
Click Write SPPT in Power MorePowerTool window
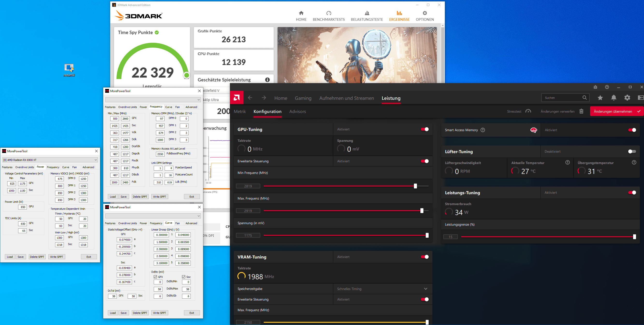(x=57, y=257)
